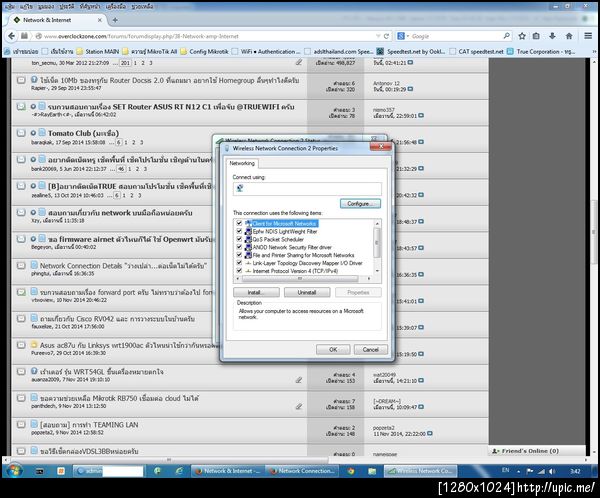This screenshot has width=600, height=498.
Task: Open the Firefox downloads arrow icon
Action: coord(552,36)
